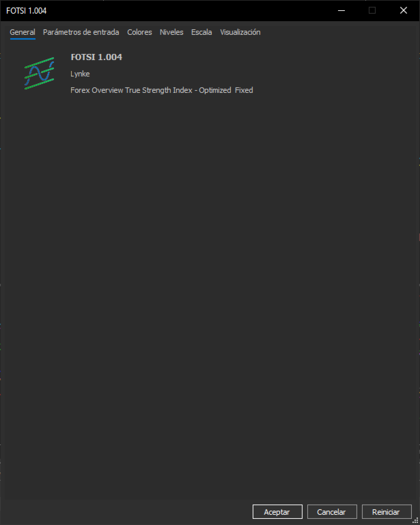Switch to the General tab
Image resolution: width=420 pixels, height=525 pixels.
23,32
